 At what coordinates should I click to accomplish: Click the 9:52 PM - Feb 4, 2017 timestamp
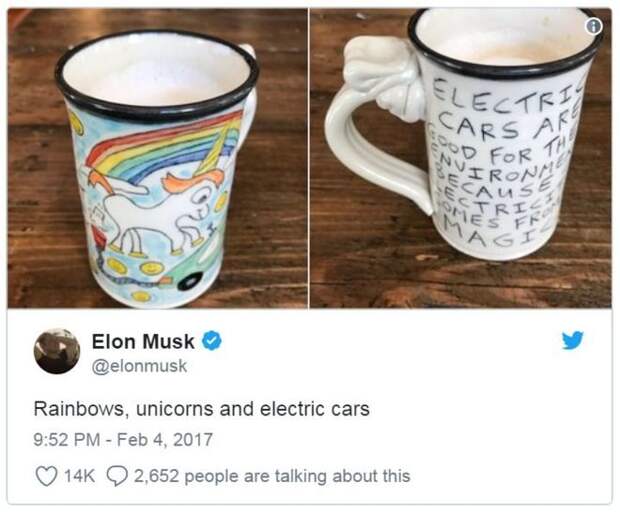point(123,440)
